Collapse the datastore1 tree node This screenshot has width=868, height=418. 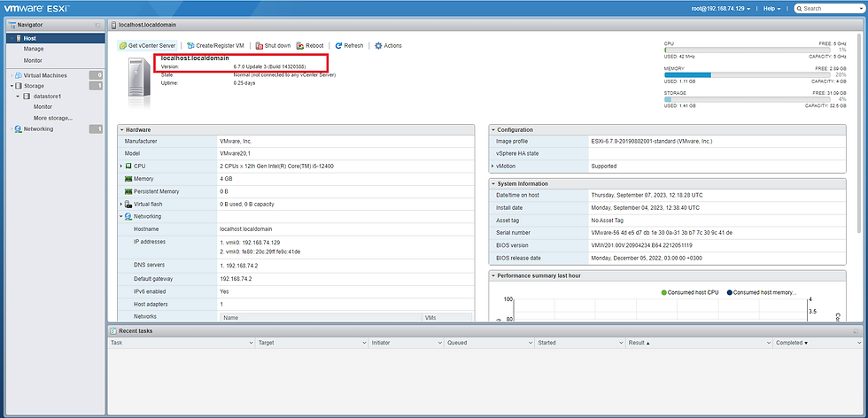coord(19,97)
